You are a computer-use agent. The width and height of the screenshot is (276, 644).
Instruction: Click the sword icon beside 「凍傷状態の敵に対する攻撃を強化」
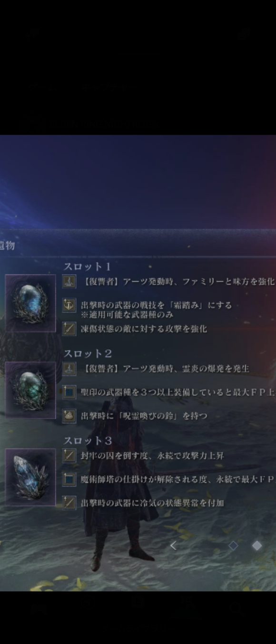pyautogui.click(x=69, y=328)
